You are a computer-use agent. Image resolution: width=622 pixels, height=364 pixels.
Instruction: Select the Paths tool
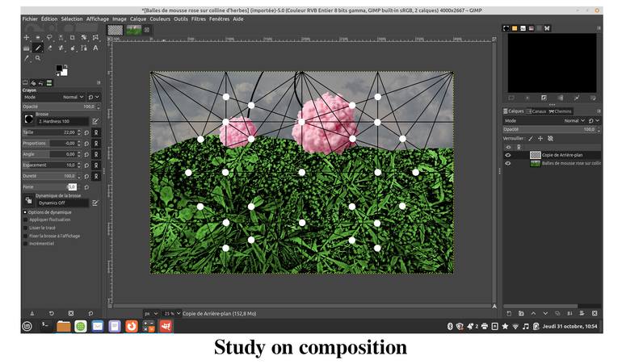(84, 48)
